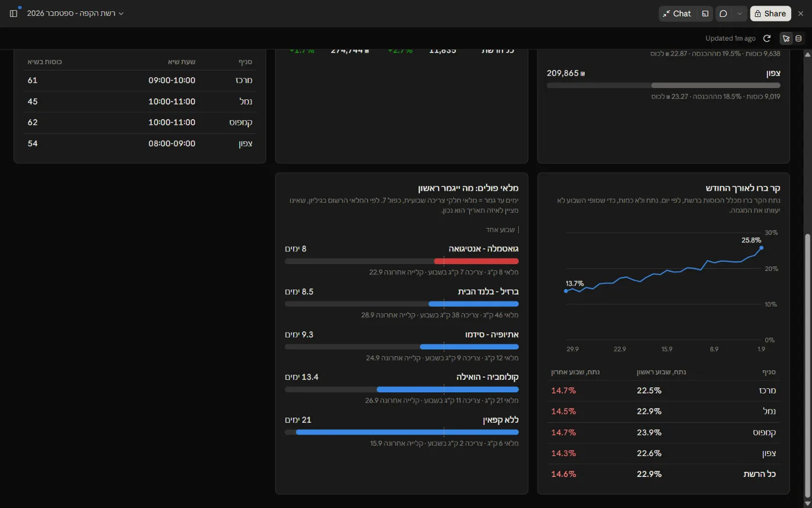Select the peak cups value '54'
Screen dimensions: 812x508
pos(32,143)
